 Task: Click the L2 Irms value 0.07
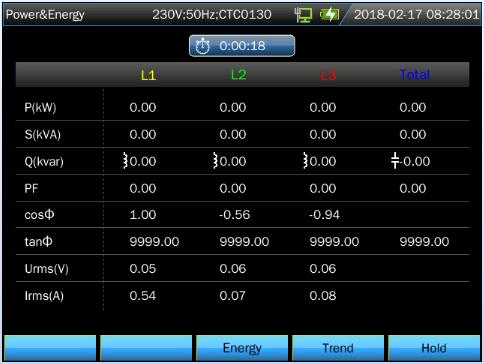[233, 296]
